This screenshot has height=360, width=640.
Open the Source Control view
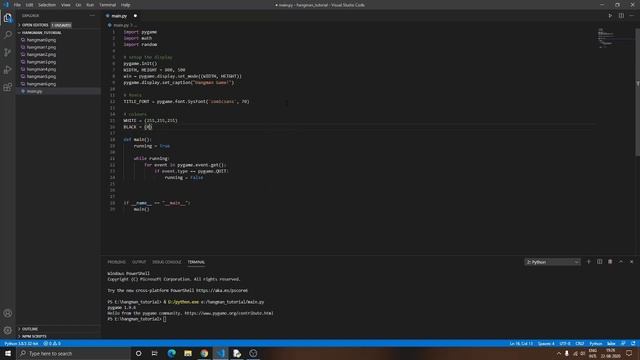pyautogui.click(x=7, y=52)
